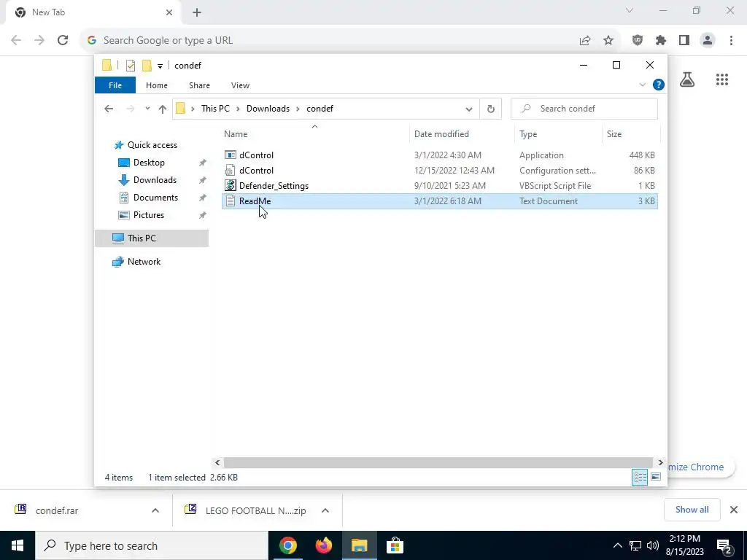This screenshot has height=560, width=747.
Task: Expand address bar history dropdown
Action: point(469,109)
